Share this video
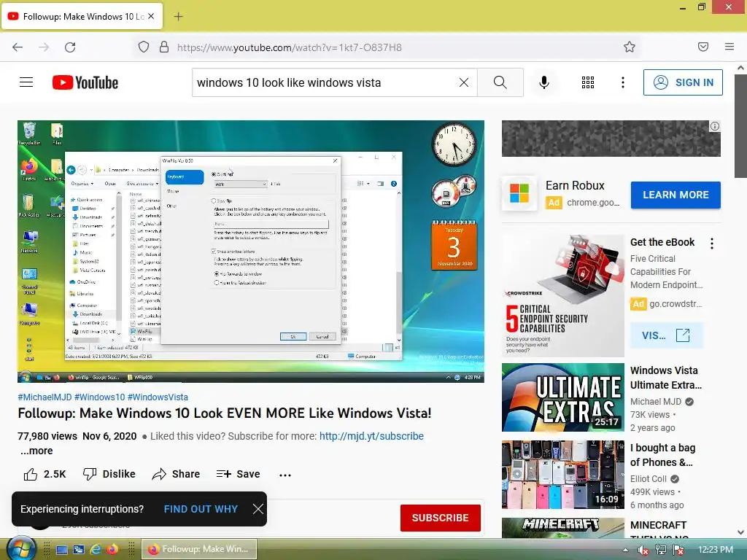 [x=176, y=474]
